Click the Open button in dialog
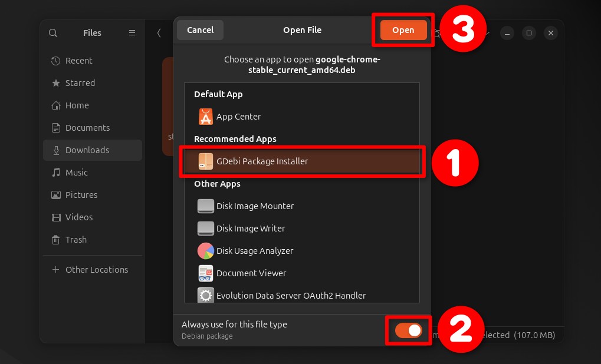Screen dimensions: 601x364 coord(403,30)
